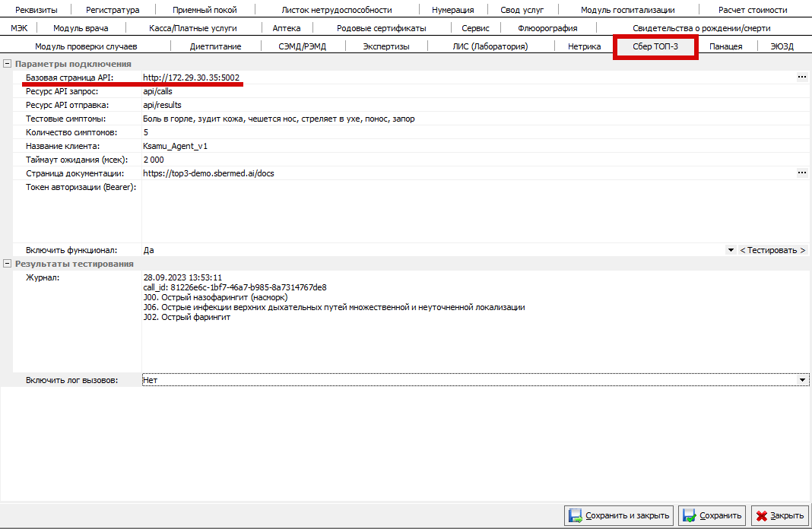Click the Сохранить button
This screenshot has height=529, width=812.
(712, 516)
